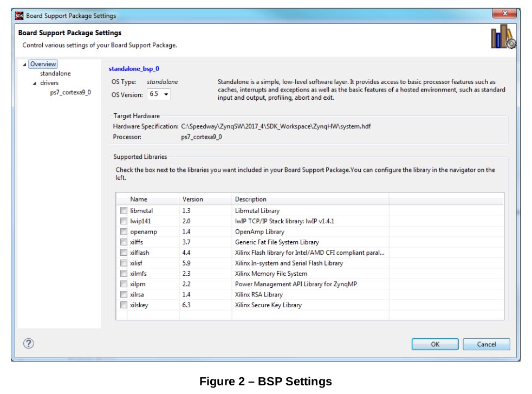Click the openamp library name
This screenshot has height=394, width=532.
144,232
